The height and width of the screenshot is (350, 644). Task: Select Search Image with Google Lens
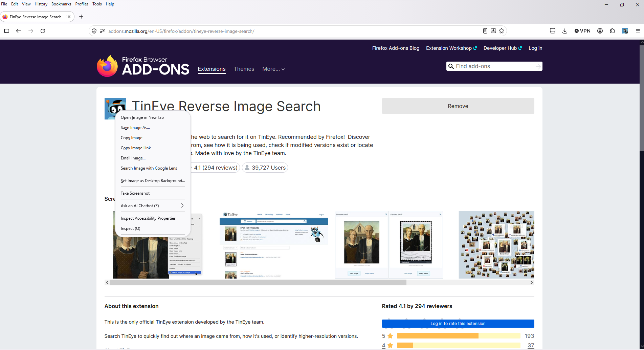coord(153,168)
